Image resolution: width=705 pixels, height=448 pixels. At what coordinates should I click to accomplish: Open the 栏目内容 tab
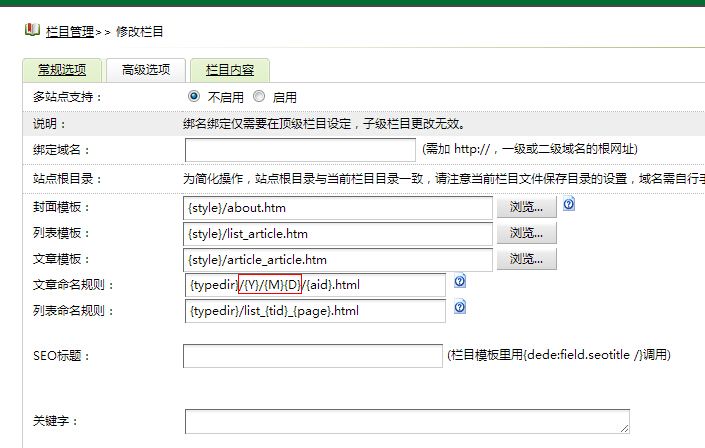coord(230,70)
